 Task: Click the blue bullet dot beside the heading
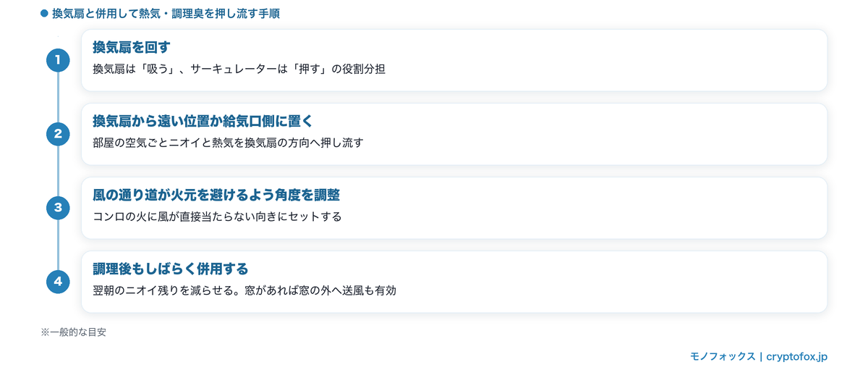pos(45,13)
